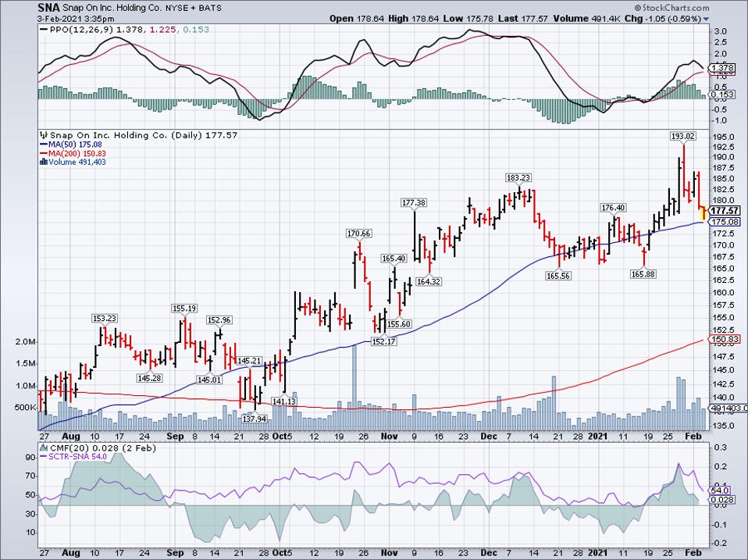Click the price bars icon before Snap On (Daily)
This screenshot has height=560, width=748.
click(44, 135)
